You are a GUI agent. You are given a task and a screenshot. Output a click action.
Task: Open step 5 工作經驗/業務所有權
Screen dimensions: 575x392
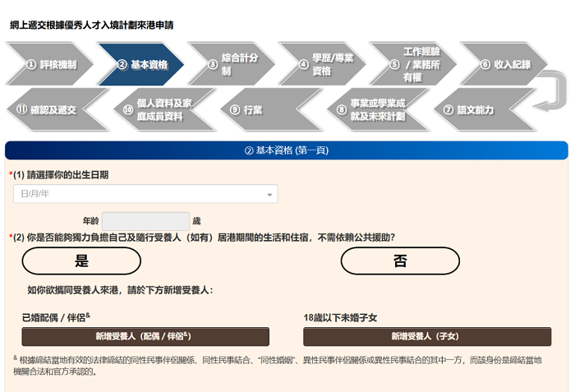pos(414,65)
